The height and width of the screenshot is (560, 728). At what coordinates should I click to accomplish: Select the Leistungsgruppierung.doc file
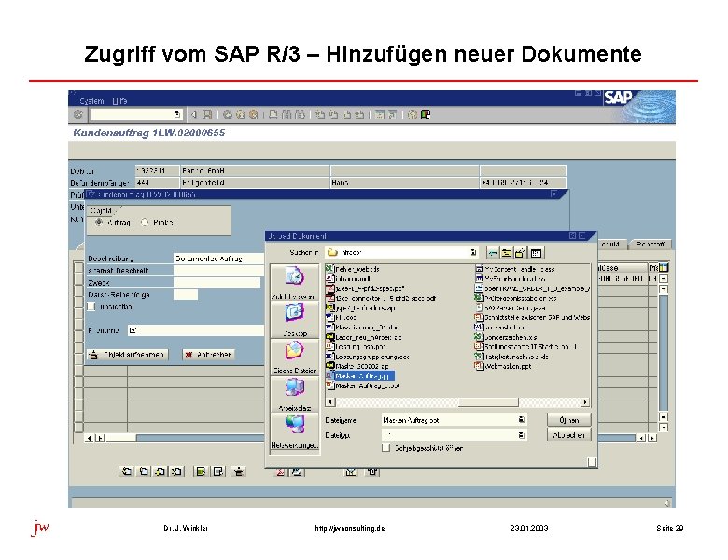[x=368, y=357]
